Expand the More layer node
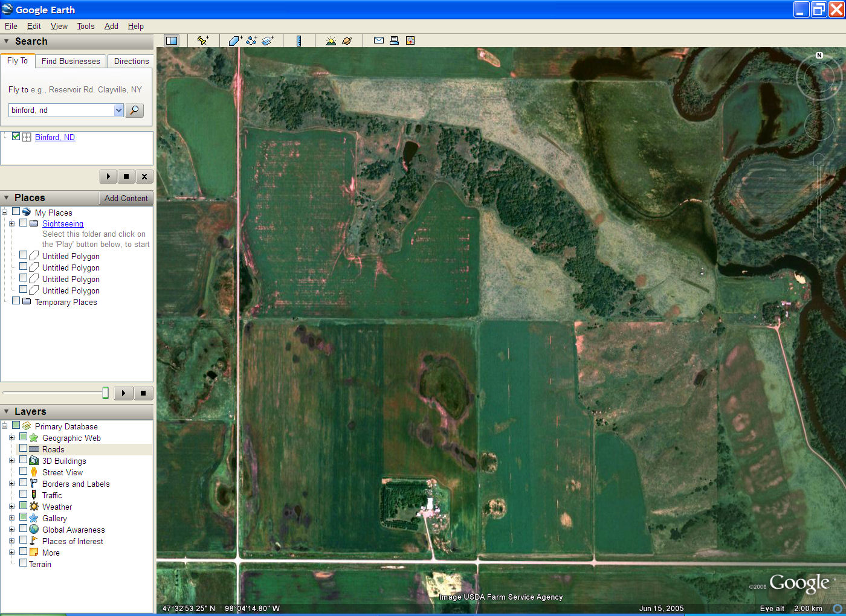846x616 pixels. pos(11,552)
